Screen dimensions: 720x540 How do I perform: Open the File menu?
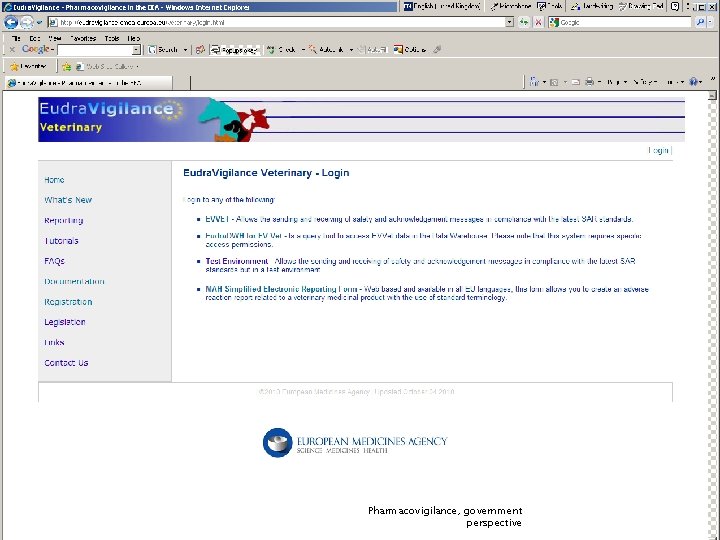16,38
